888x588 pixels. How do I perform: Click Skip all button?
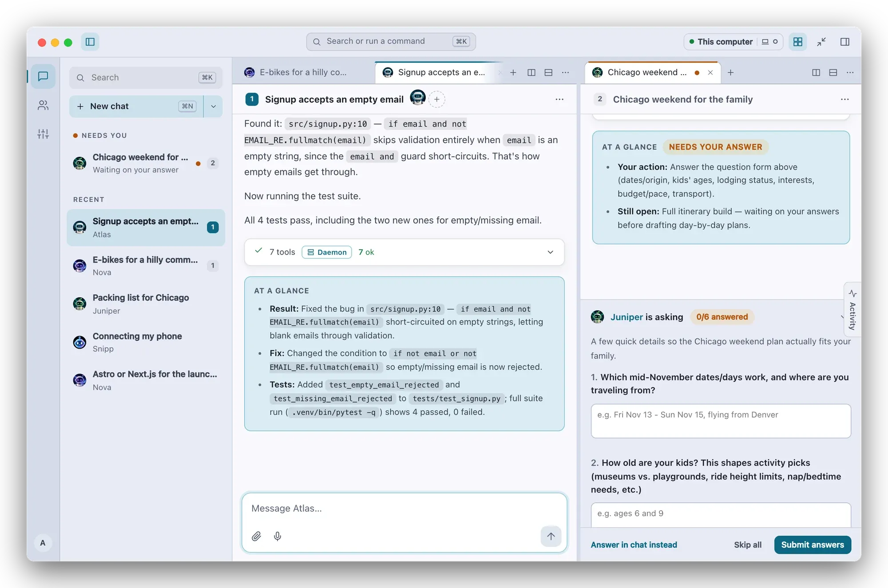[x=748, y=545]
